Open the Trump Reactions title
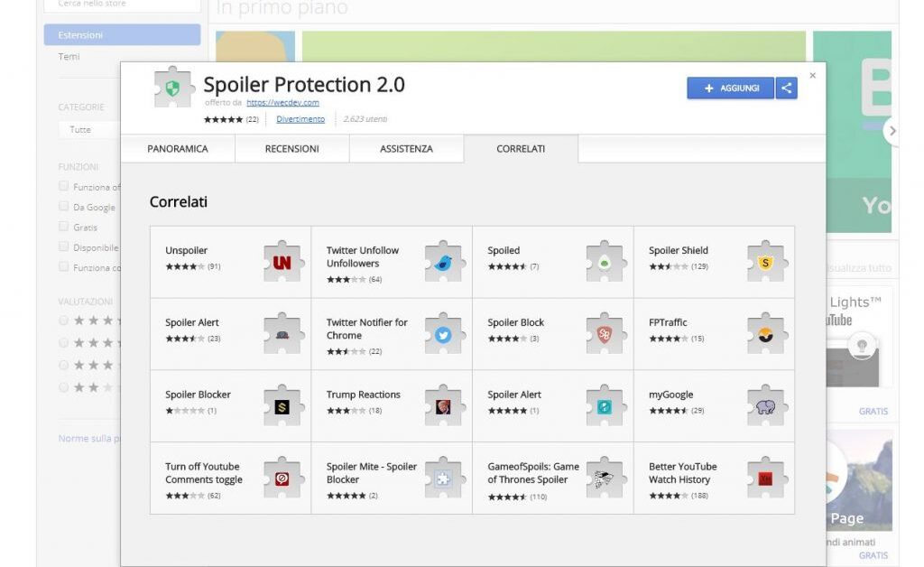This screenshot has width=924, height=567. (363, 395)
